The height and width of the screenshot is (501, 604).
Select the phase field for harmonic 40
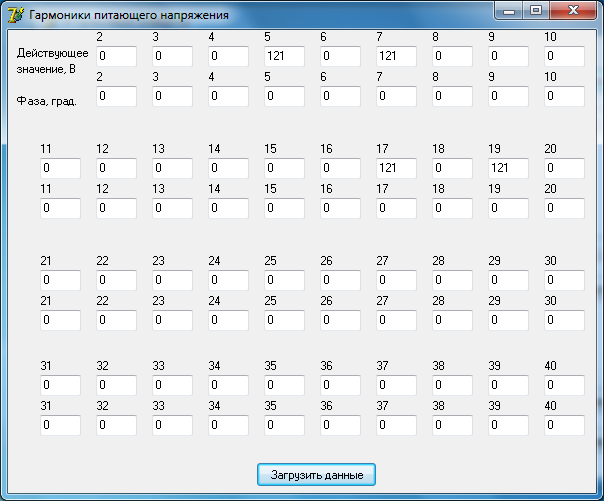click(x=564, y=425)
